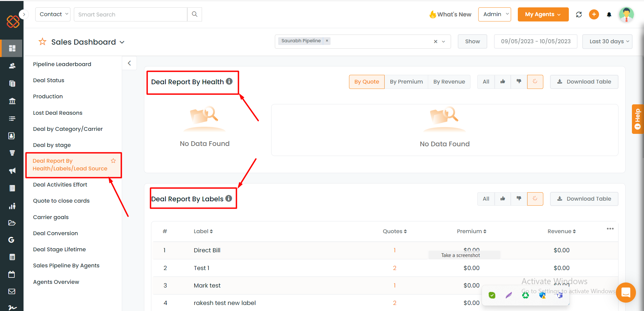This screenshot has width=644, height=311.
Task: Open the labels table three-dots menu
Action: coord(610,229)
